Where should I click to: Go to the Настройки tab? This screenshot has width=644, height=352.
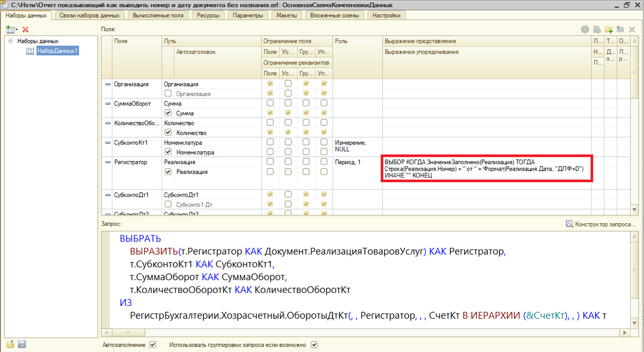tap(386, 16)
